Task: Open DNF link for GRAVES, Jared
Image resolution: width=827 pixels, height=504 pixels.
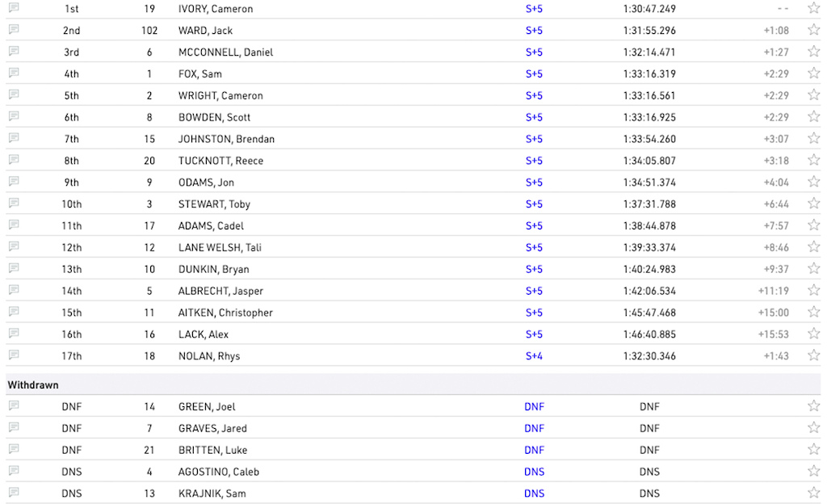Action: coord(534,428)
